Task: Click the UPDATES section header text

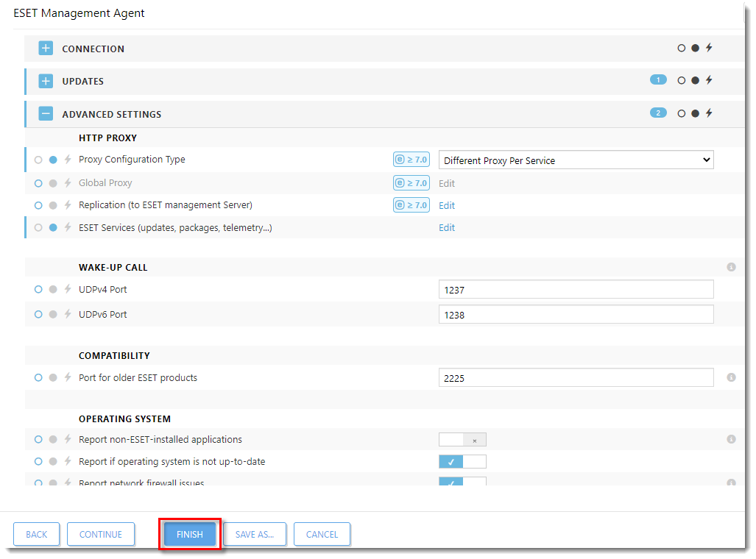Action: pos(83,82)
